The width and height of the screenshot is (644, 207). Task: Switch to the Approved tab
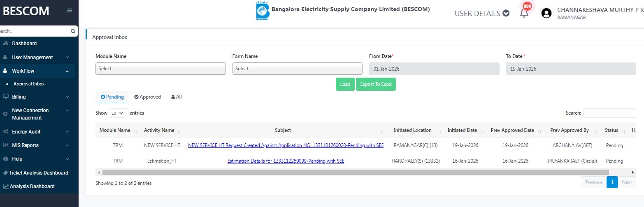[x=147, y=97]
